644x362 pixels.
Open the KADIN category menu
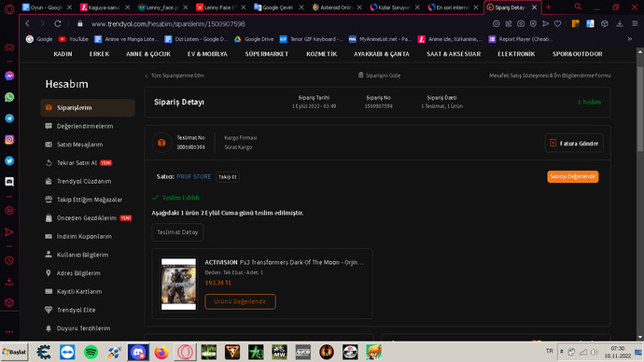pyautogui.click(x=63, y=54)
